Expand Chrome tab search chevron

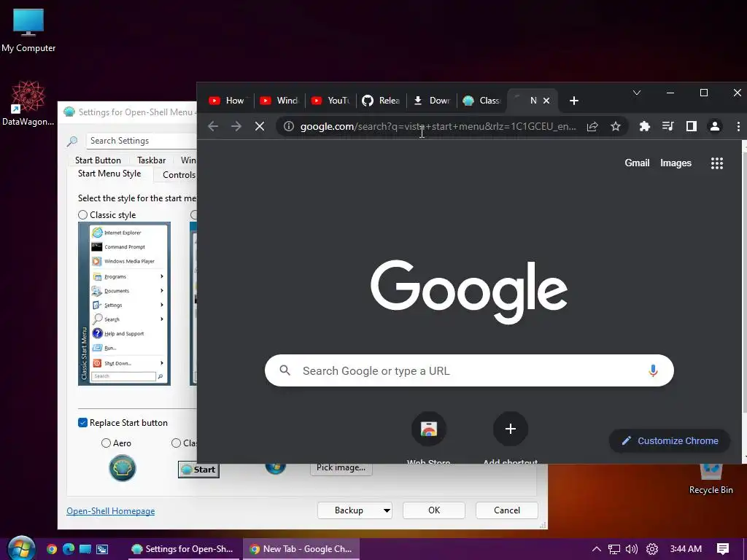pyautogui.click(x=636, y=93)
